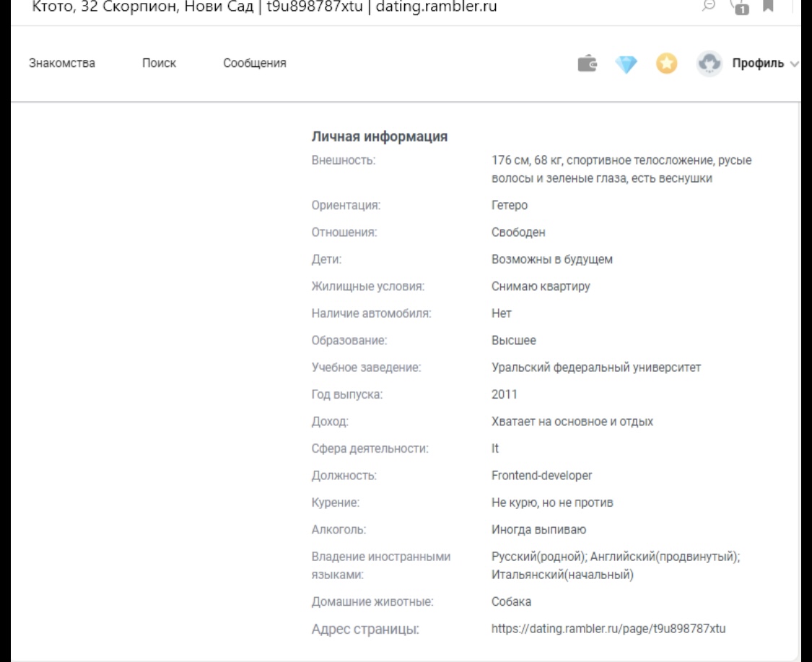Open the Поиск menu item
812x662 pixels.
pos(159,64)
